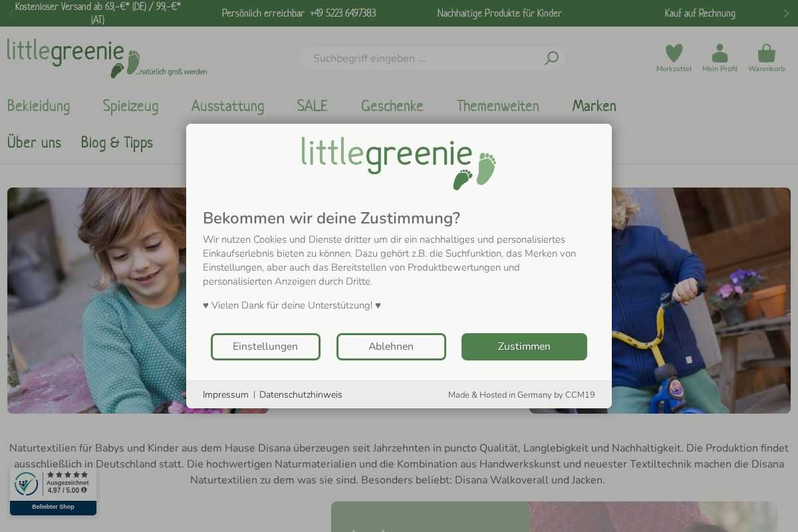Open the Bekleidung menu

tap(39, 106)
